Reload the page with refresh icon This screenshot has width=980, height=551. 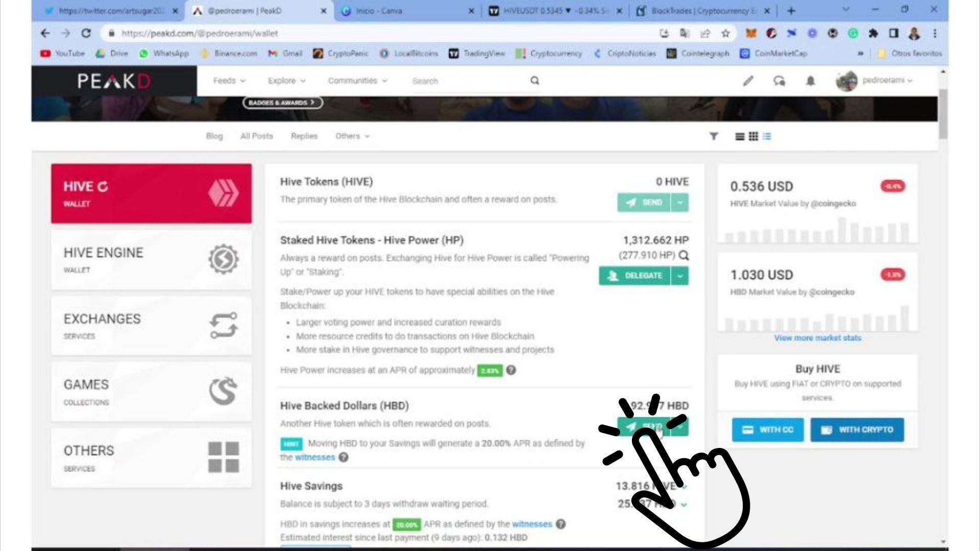coord(86,33)
